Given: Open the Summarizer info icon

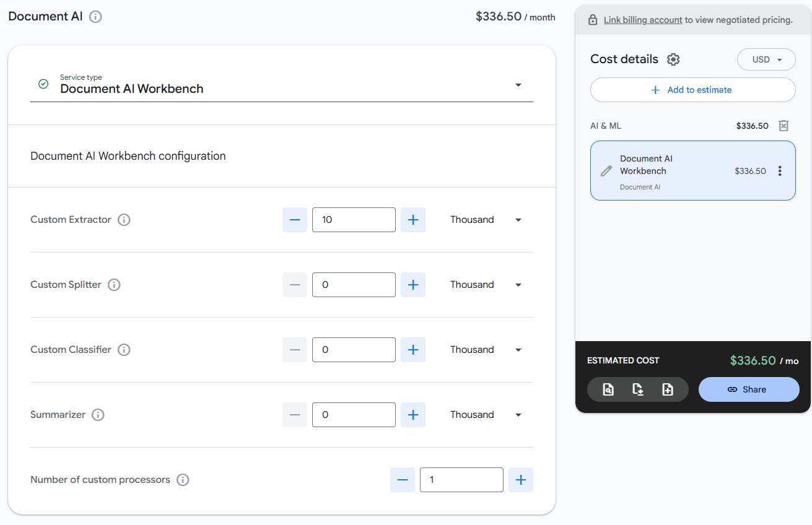Looking at the screenshot, I should point(98,415).
